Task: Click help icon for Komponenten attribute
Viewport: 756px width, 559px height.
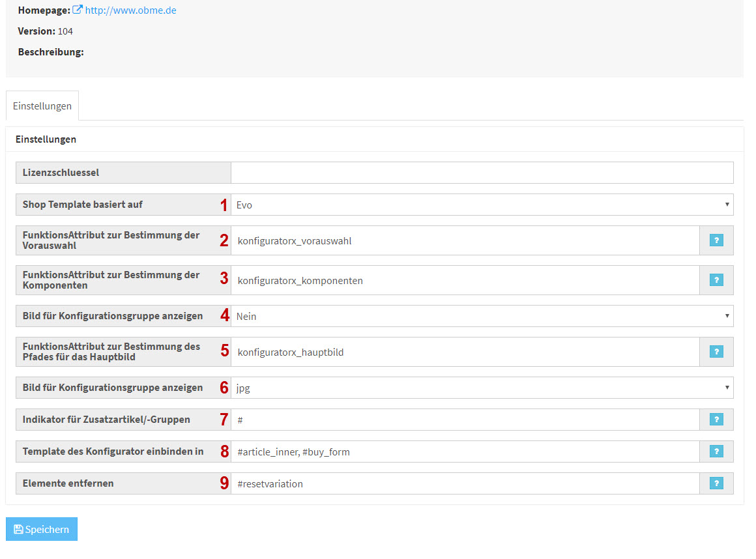Action: 716,280
